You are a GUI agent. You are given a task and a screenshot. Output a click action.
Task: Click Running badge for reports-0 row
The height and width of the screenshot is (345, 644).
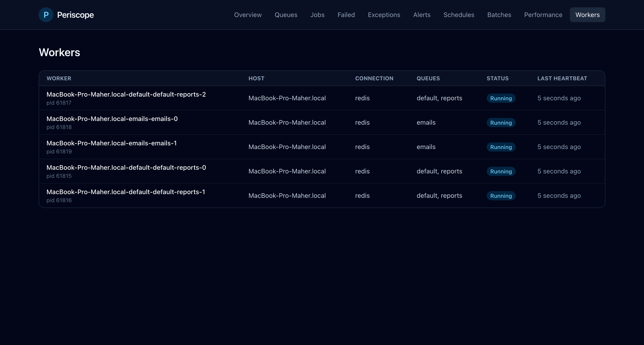[x=501, y=171]
